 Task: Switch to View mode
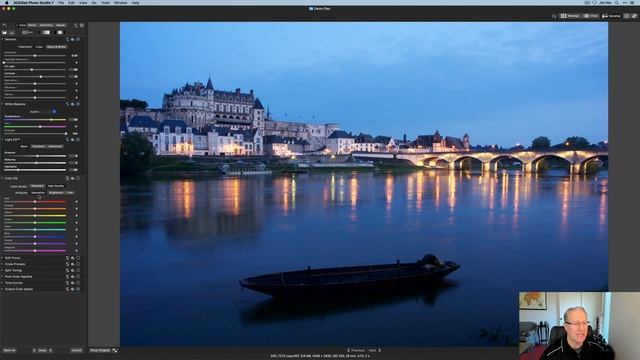[x=591, y=16]
